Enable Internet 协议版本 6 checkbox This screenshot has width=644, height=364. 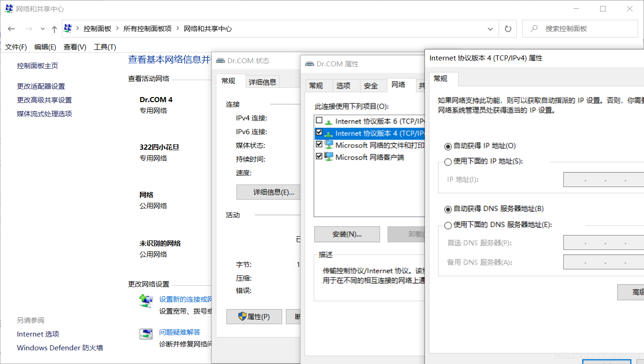coord(319,120)
